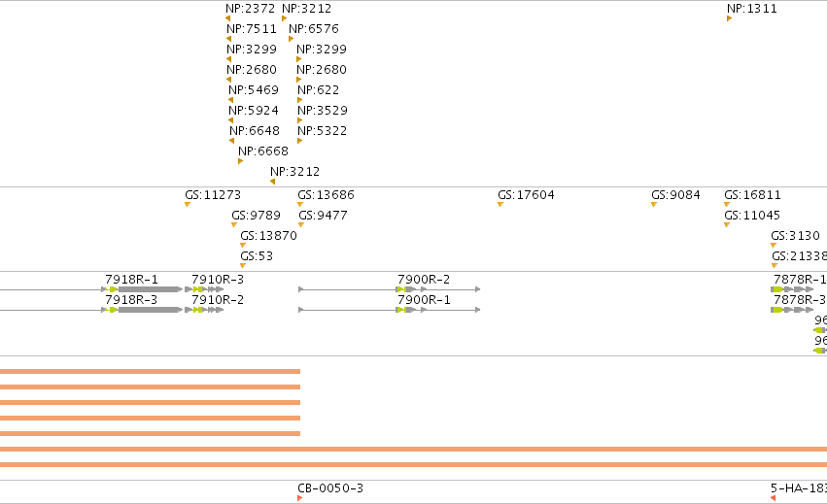Select the 7918R-1 transcript label
Image resolution: width=827 pixels, height=504 pixels.
coord(131,280)
